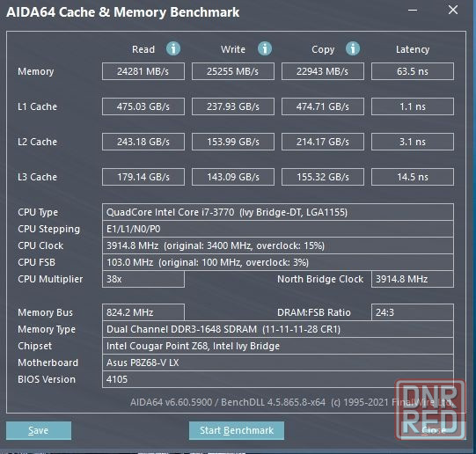Image resolution: width=476 pixels, height=454 pixels.
Task: Close the AIDA64 benchmark window
Action: pos(453,10)
